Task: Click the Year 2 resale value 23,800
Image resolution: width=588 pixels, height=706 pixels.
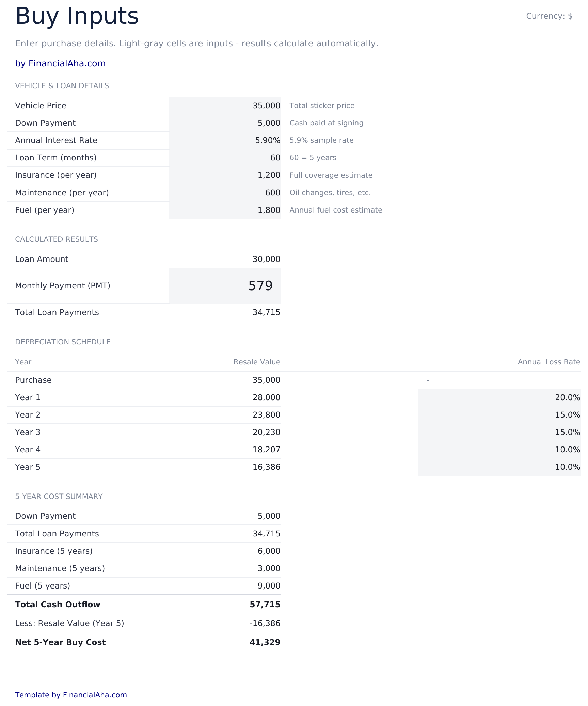Action: [266, 415]
